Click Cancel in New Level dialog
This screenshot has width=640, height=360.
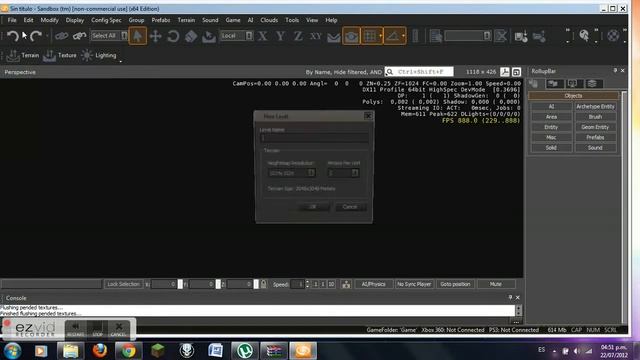tap(350, 207)
